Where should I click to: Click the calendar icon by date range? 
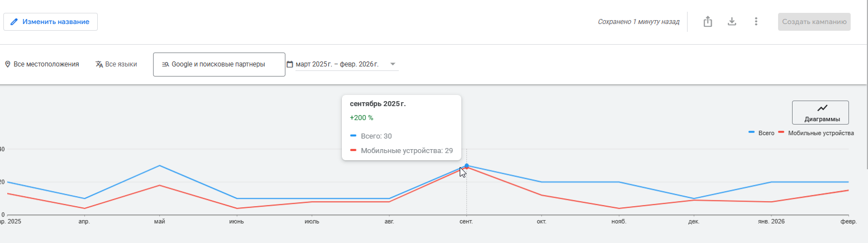tap(290, 64)
